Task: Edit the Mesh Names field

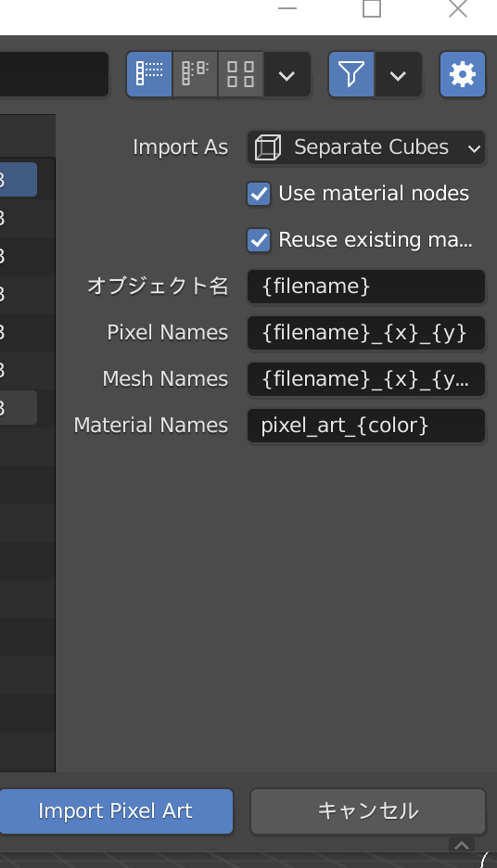Action: (x=366, y=379)
